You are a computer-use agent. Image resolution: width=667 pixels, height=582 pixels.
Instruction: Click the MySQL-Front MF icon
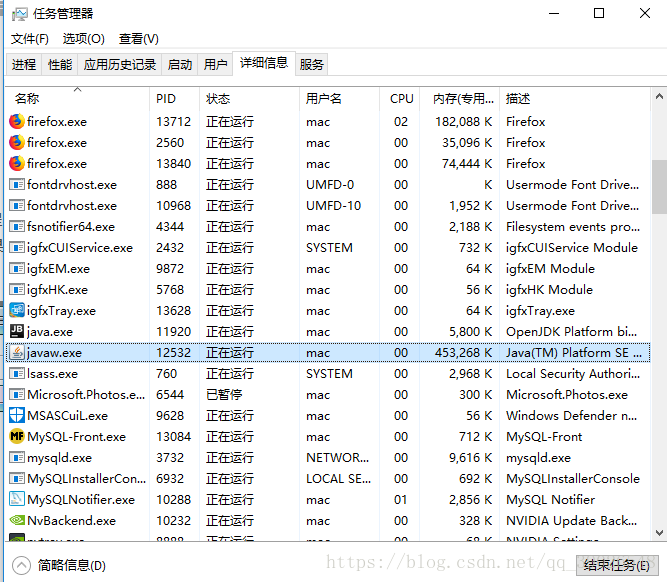(x=17, y=436)
